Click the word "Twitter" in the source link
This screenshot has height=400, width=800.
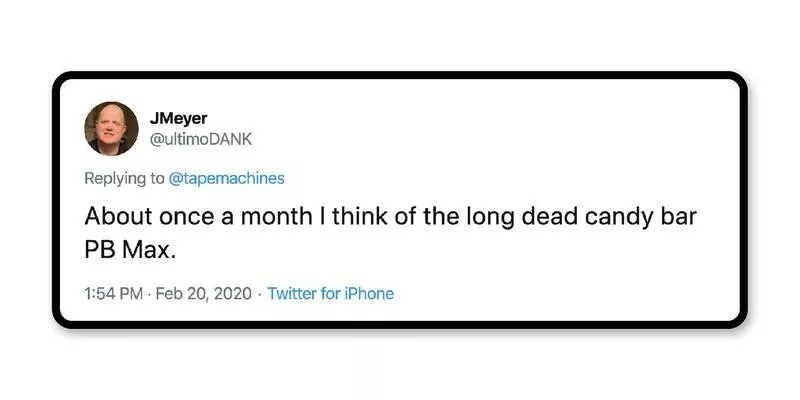pos(291,293)
